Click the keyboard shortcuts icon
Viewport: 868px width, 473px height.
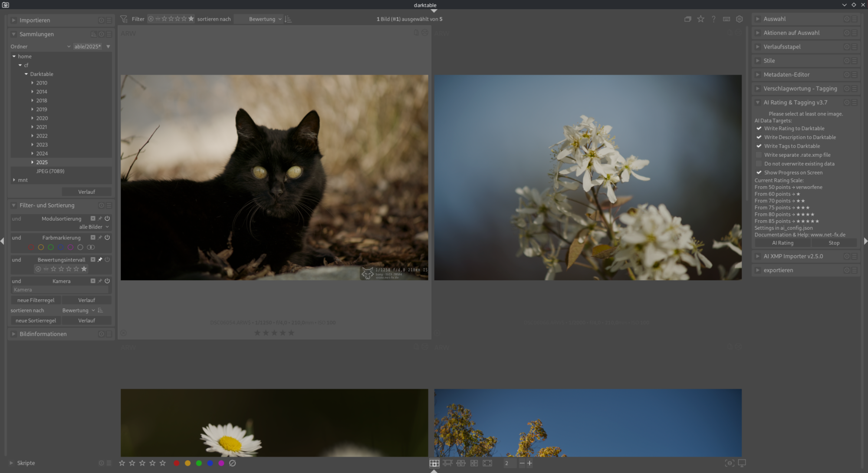tap(726, 19)
